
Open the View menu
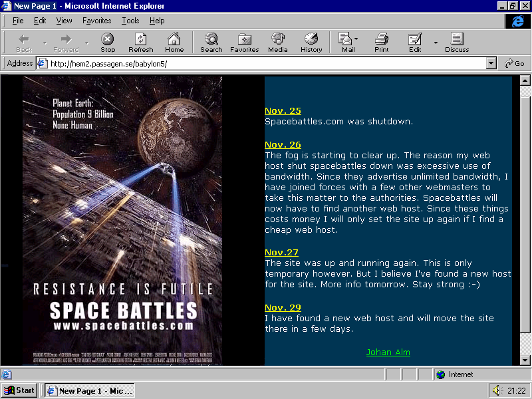[x=64, y=21]
